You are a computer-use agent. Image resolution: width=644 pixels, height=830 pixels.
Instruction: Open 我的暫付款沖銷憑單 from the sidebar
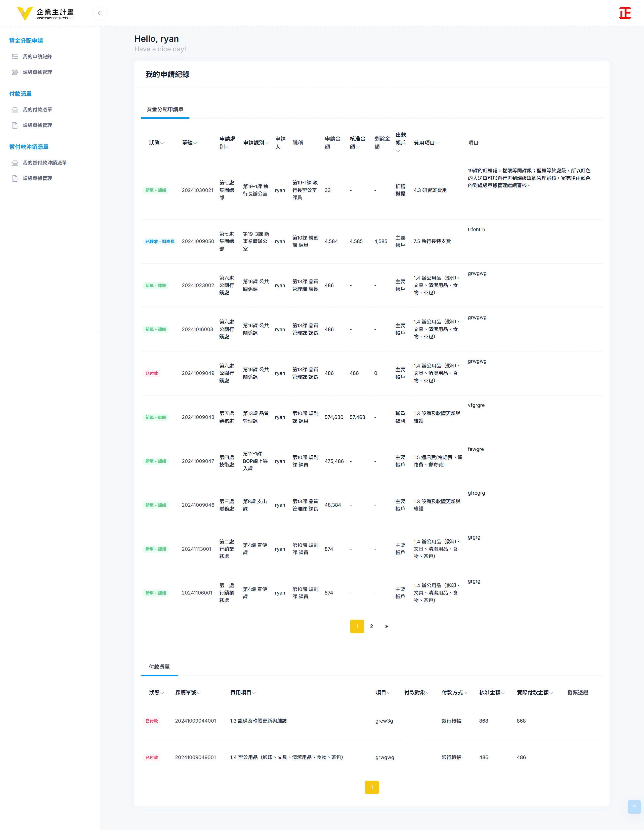(x=45, y=163)
